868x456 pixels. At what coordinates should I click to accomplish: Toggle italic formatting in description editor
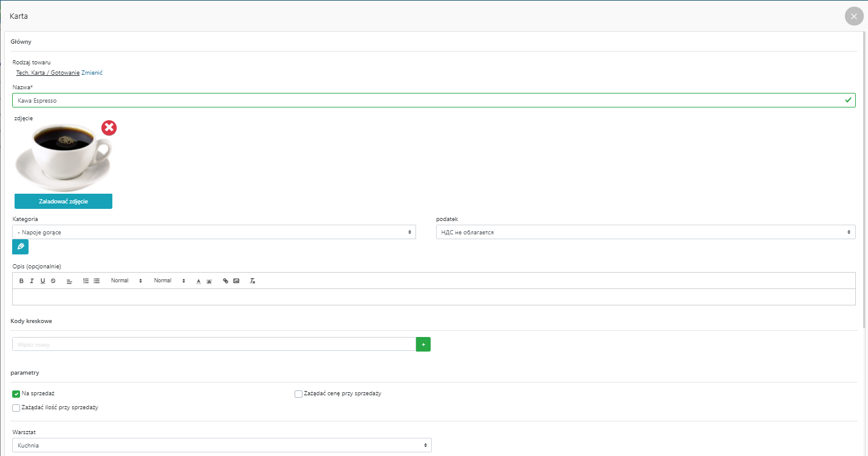pos(32,281)
